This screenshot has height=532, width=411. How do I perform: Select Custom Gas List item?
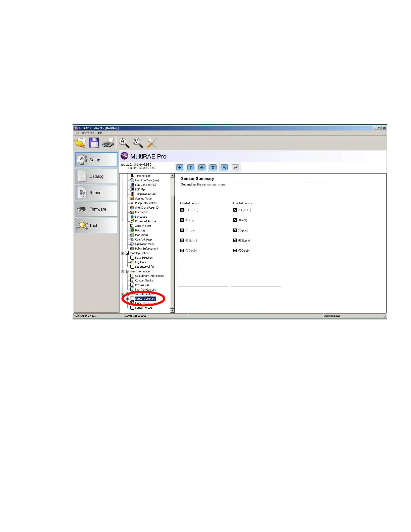pyautogui.click(x=145, y=280)
